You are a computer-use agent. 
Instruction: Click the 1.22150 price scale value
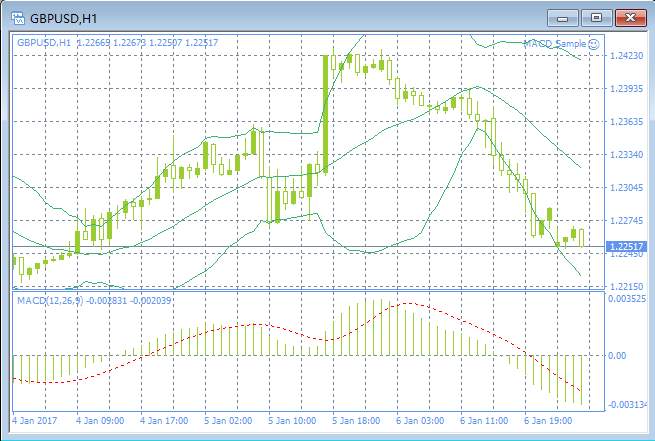tap(627, 286)
